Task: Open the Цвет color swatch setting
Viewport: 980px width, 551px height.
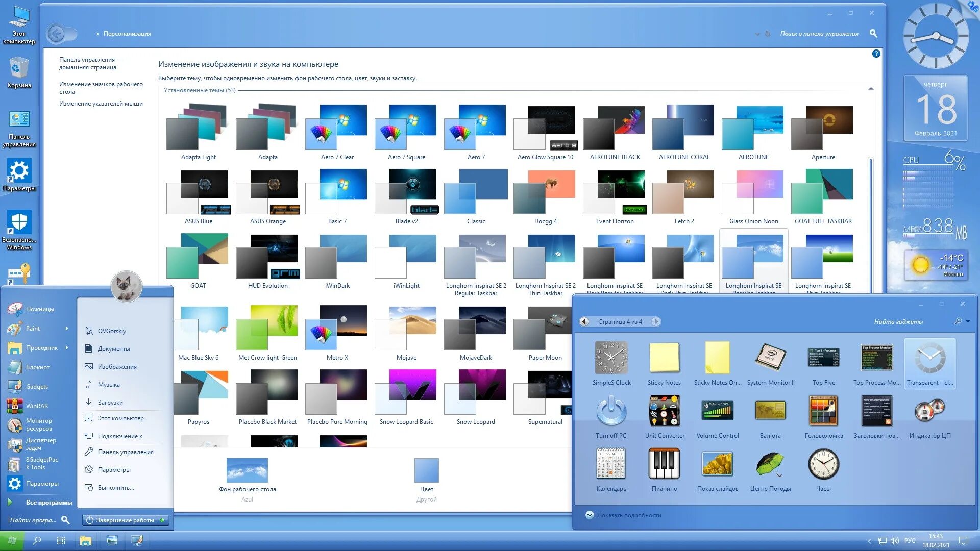Action: tap(426, 470)
